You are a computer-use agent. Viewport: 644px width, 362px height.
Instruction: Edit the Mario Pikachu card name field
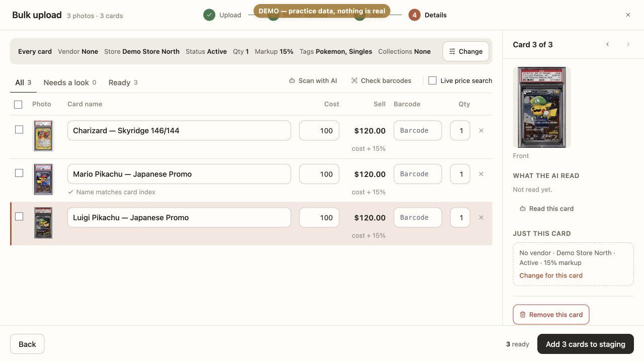tap(179, 174)
